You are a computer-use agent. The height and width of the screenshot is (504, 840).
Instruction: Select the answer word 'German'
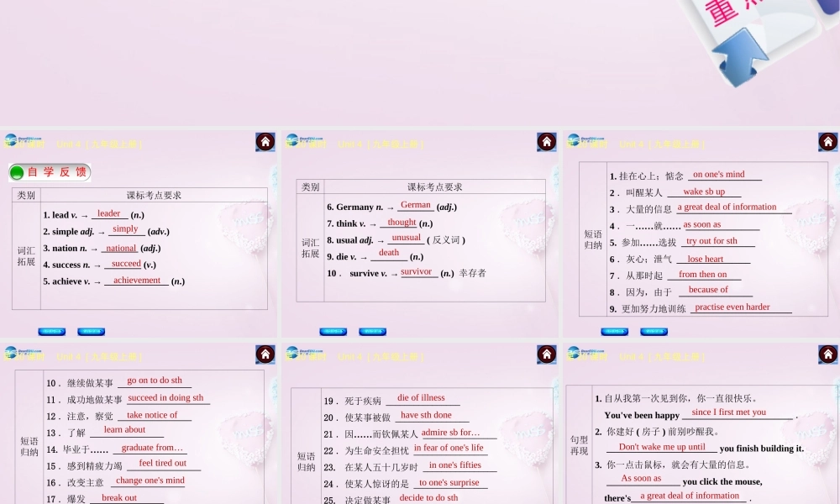pos(416,205)
